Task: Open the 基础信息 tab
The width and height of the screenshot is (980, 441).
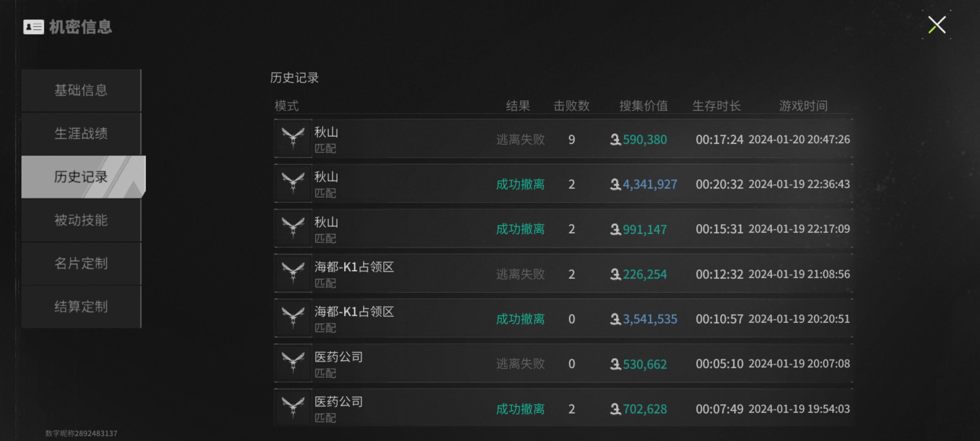Action: pyautogui.click(x=81, y=91)
